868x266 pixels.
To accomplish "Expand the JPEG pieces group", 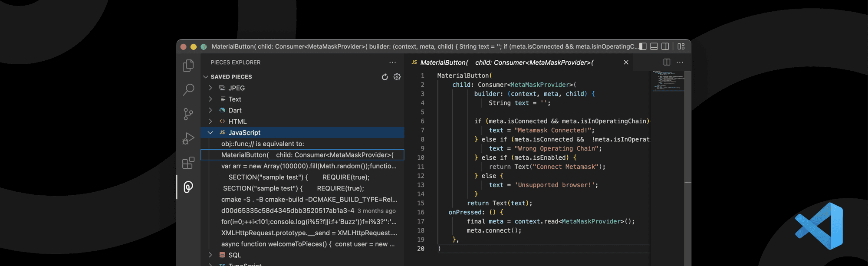I will point(210,88).
